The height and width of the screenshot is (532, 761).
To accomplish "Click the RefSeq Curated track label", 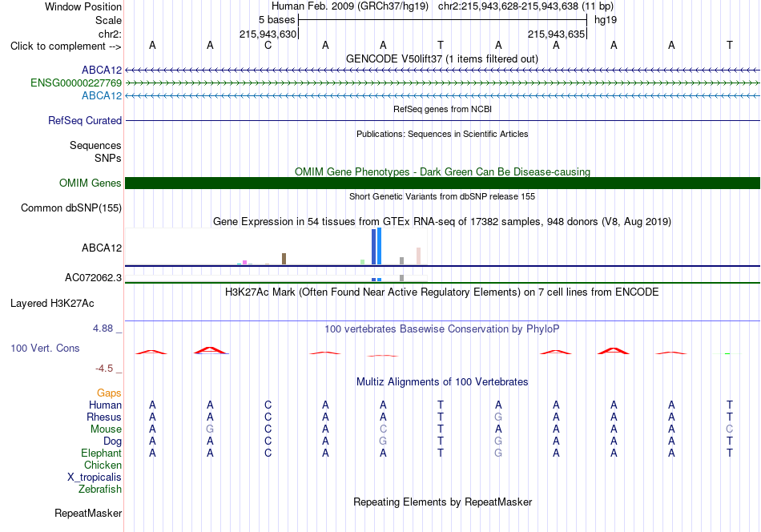I will (x=84, y=120).
